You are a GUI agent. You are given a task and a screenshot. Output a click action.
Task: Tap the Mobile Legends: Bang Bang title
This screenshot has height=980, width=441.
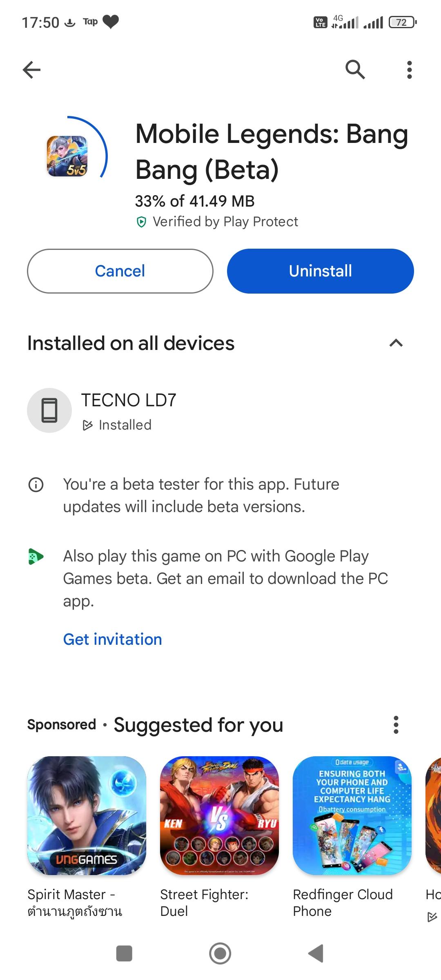[272, 151]
